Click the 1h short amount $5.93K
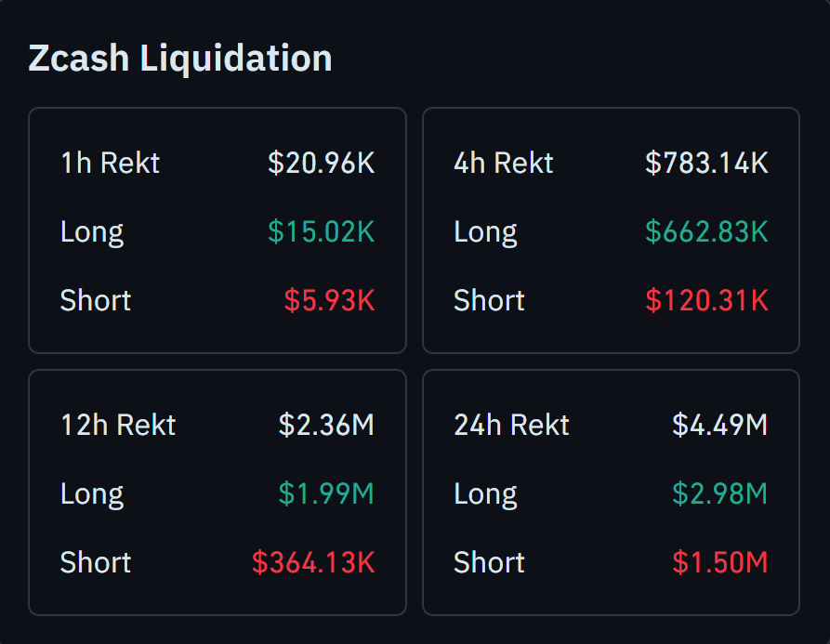The image size is (830, 644). tap(329, 301)
